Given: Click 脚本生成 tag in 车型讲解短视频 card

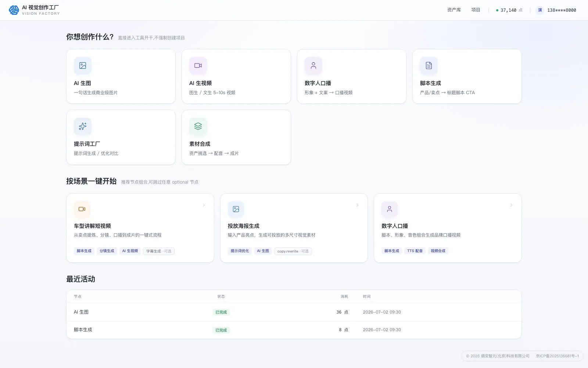Looking at the screenshot, I should pyautogui.click(x=84, y=251).
